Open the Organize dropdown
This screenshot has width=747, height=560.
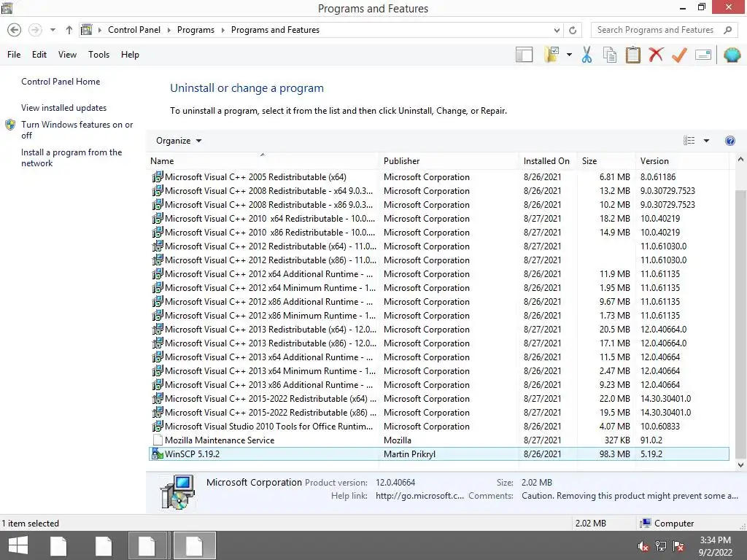point(179,141)
